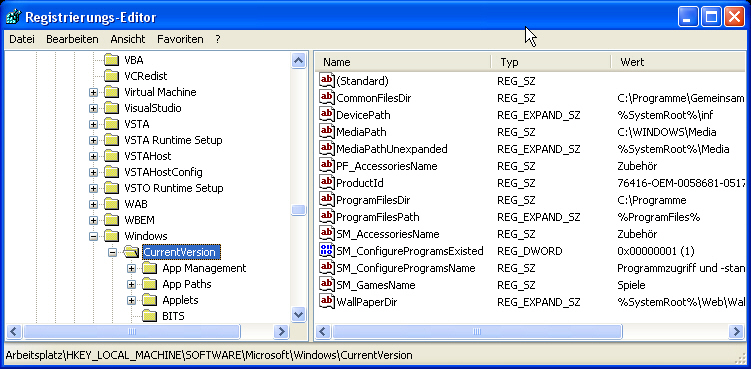Viewport: 751px width, 369px height.
Task: Expand the VSTO Runtime Setup key
Action: coord(93,188)
